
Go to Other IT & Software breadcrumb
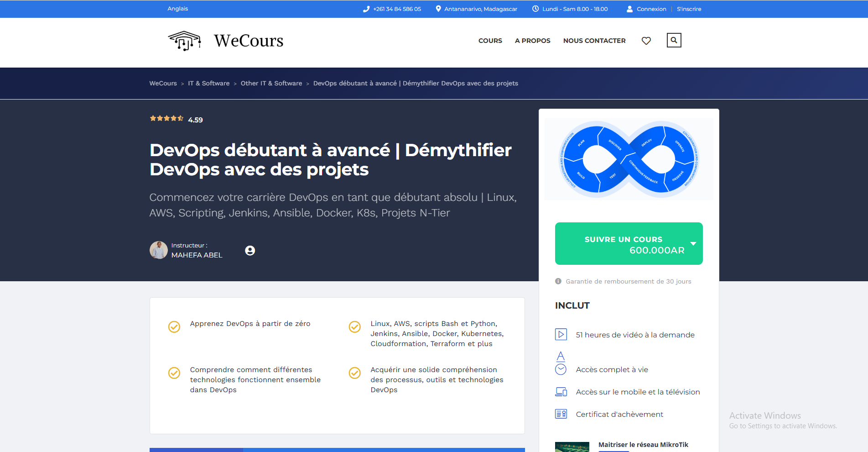click(x=271, y=83)
